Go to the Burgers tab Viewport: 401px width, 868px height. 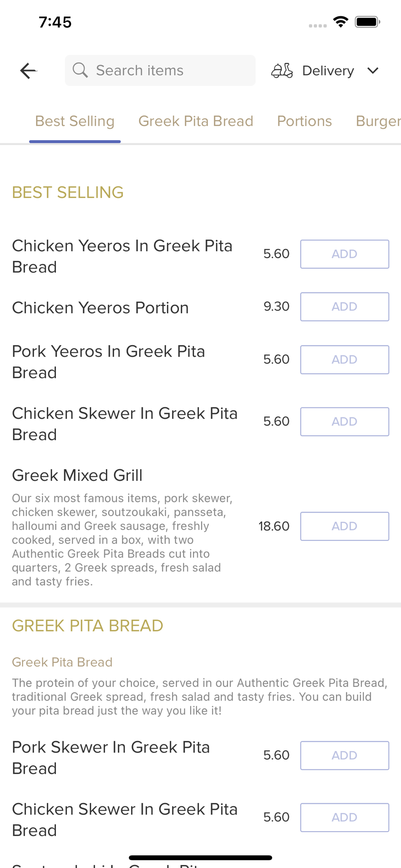point(378,121)
